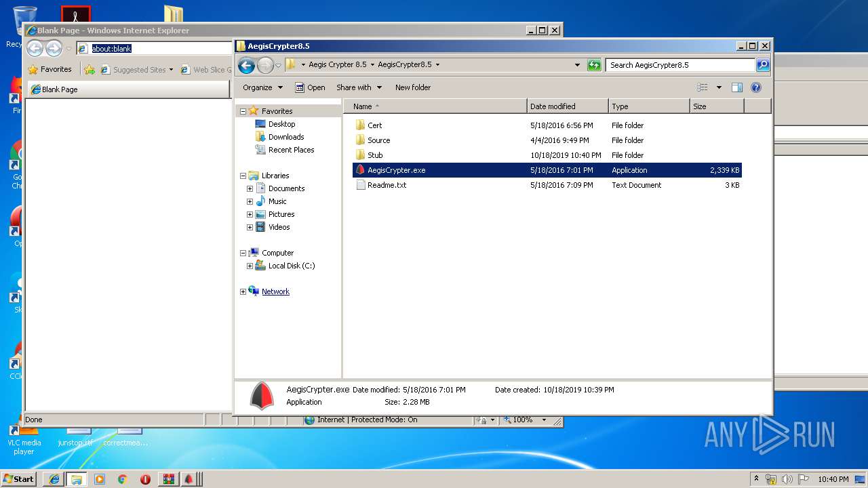868x488 pixels.
Task: Open Opera from the taskbar
Action: [x=145, y=479]
